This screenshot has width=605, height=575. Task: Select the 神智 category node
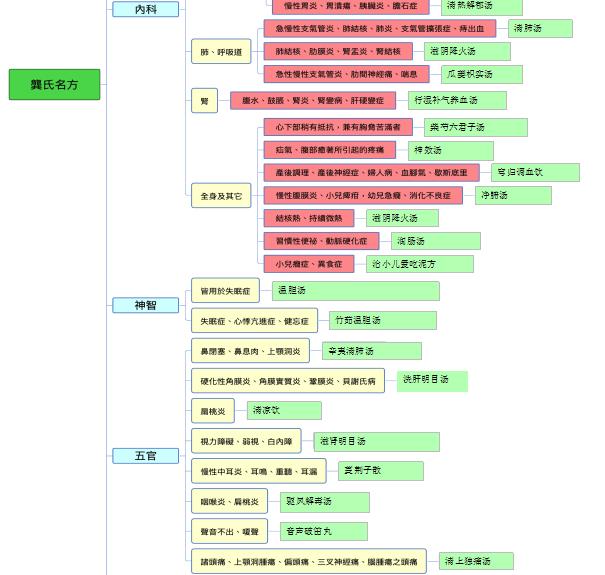point(145,305)
